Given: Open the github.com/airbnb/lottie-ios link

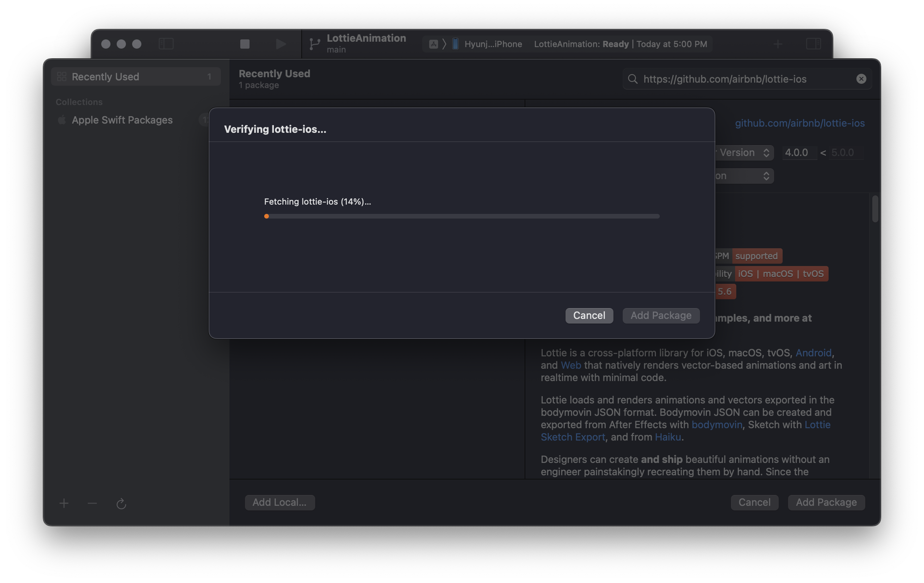Looking at the screenshot, I should (799, 123).
